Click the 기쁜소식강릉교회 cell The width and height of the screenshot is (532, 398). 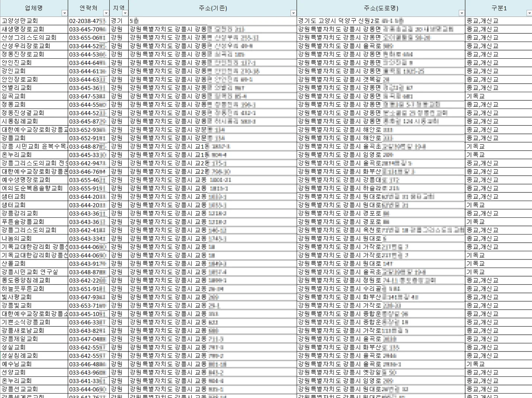(34, 322)
